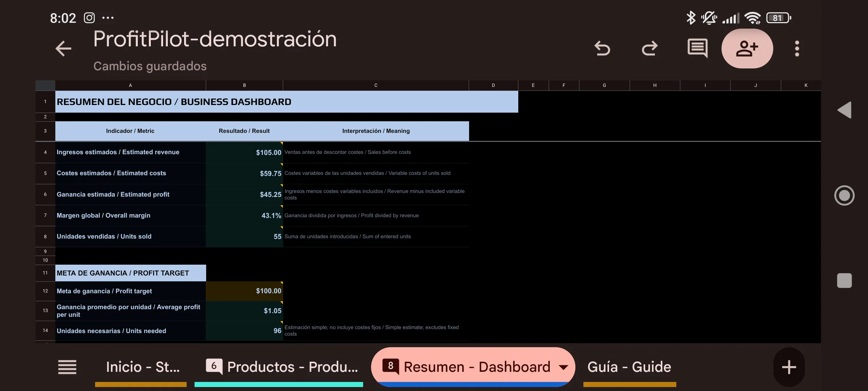Select the Indicador / Metric header cell
The height and width of the screenshot is (391, 868).
click(131, 131)
